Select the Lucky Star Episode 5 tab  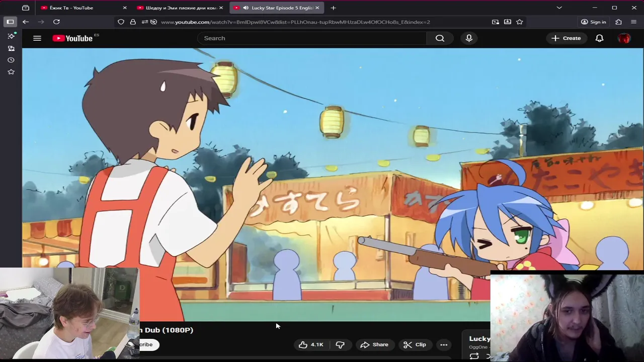[x=278, y=8]
